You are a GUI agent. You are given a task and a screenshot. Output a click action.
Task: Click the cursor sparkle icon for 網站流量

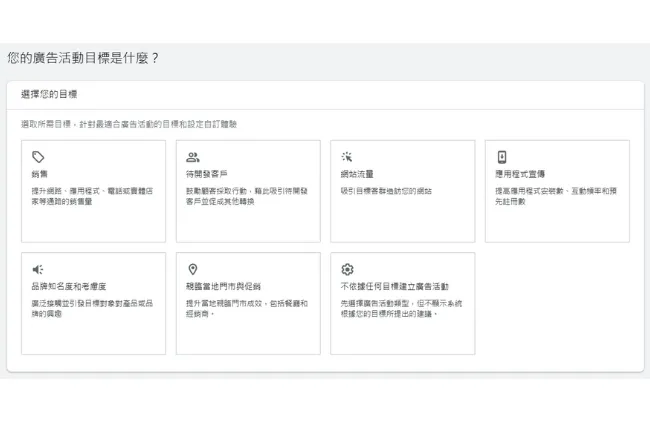(347, 157)
